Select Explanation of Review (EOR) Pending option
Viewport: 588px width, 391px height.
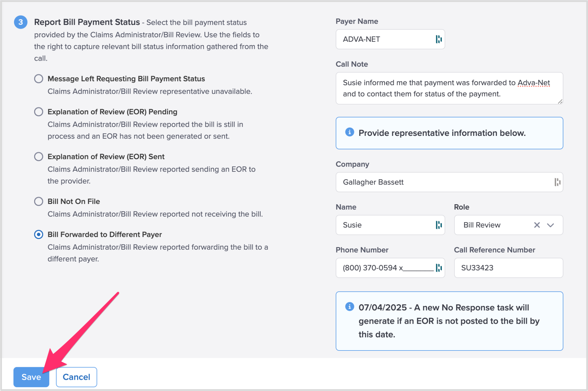click(39, 112)
